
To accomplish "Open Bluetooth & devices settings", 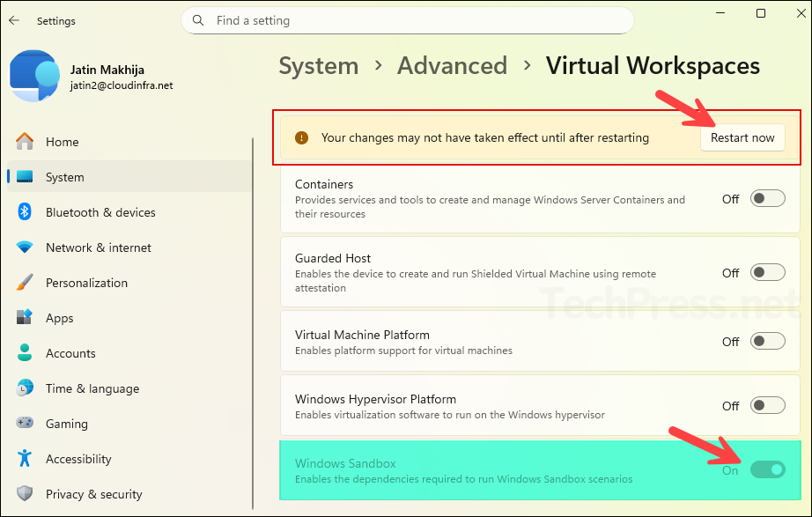I will 25,211.
